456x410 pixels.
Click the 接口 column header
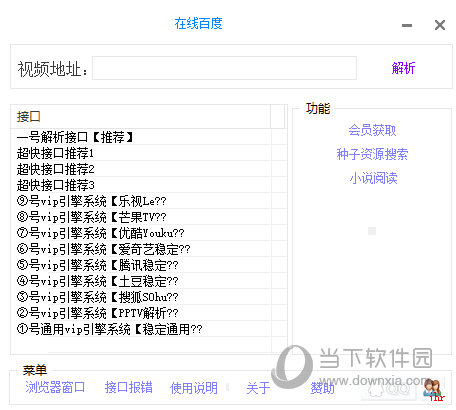click(x=140, y=117)
